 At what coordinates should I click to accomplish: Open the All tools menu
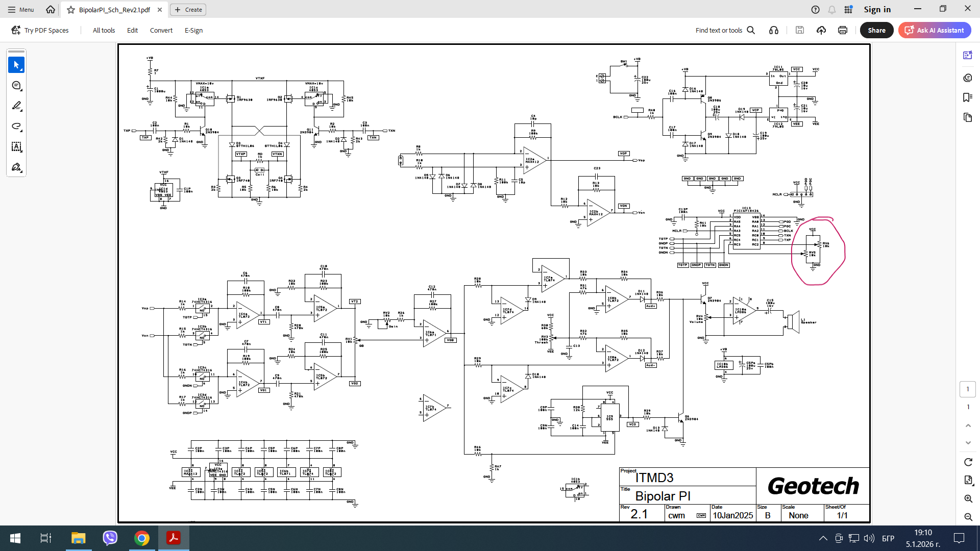click(x=104, y=30)
